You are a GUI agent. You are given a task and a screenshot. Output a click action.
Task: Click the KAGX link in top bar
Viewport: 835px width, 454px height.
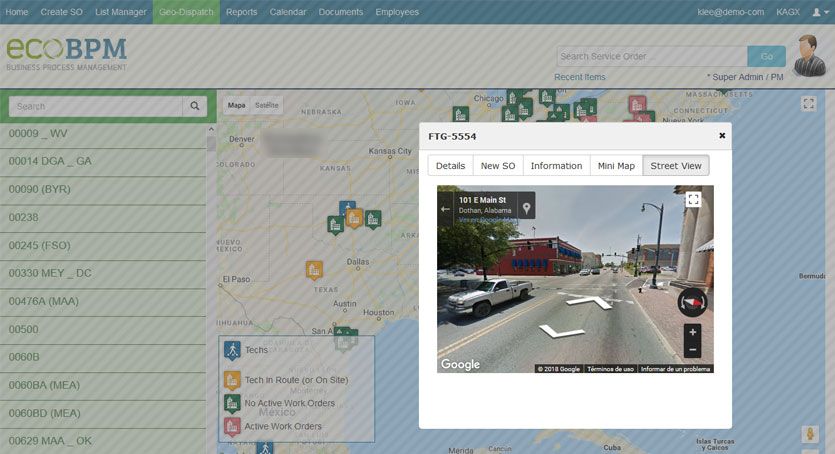tap(788, 12)
